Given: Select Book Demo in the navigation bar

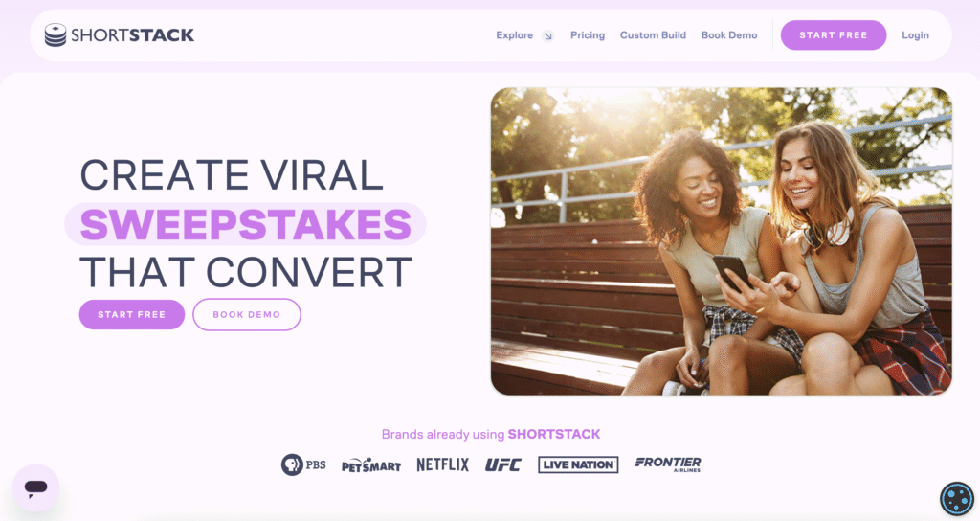Looking at the screenshot, I should point(729,35).
